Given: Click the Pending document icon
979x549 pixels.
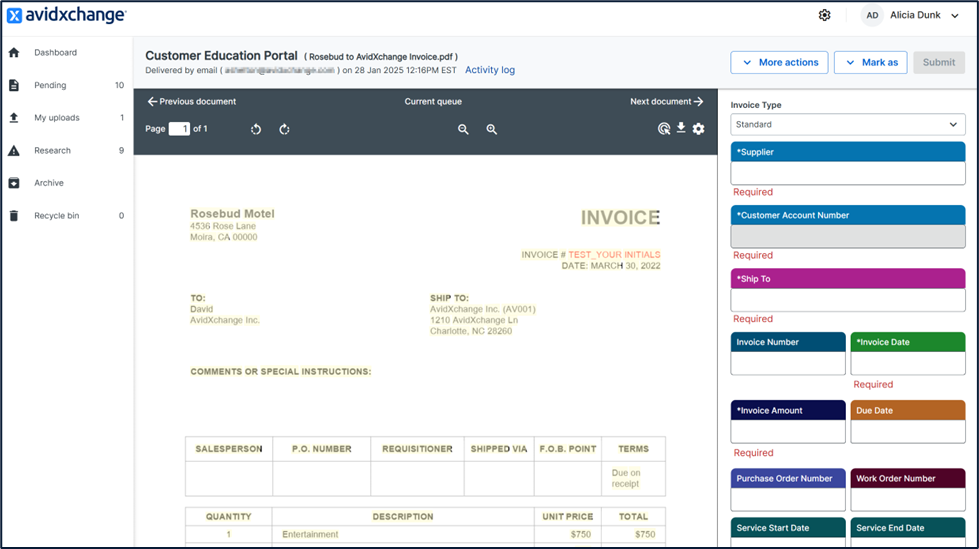Looking at the screenshot, I should [x=14, y=85].
